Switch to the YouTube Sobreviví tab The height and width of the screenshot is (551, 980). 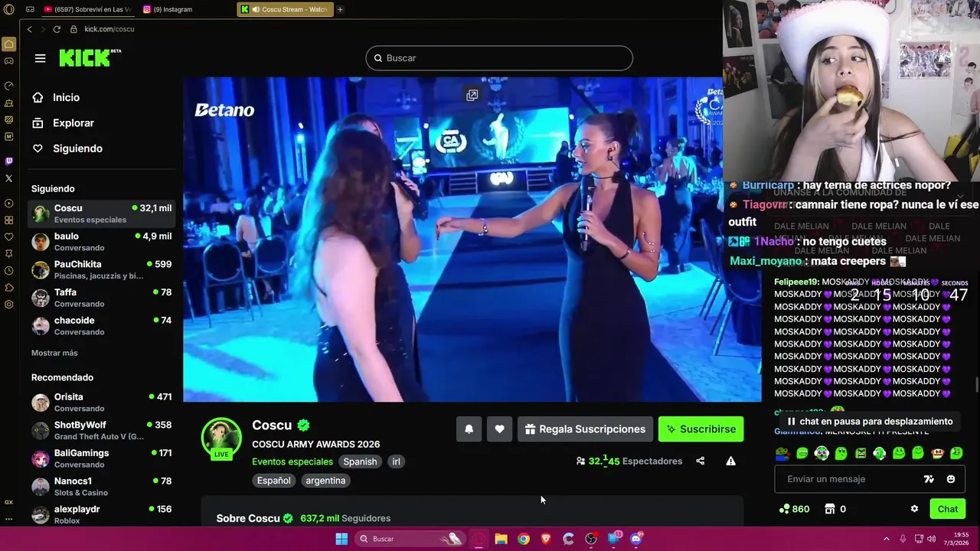pyautogui.click(x=88, y=9)
